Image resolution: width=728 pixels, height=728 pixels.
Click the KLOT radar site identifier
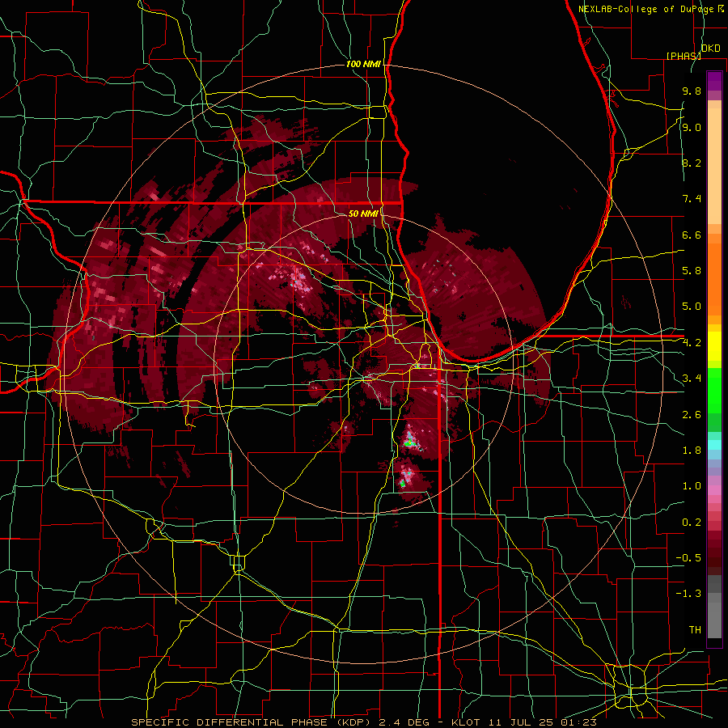(x=468, y=722)
